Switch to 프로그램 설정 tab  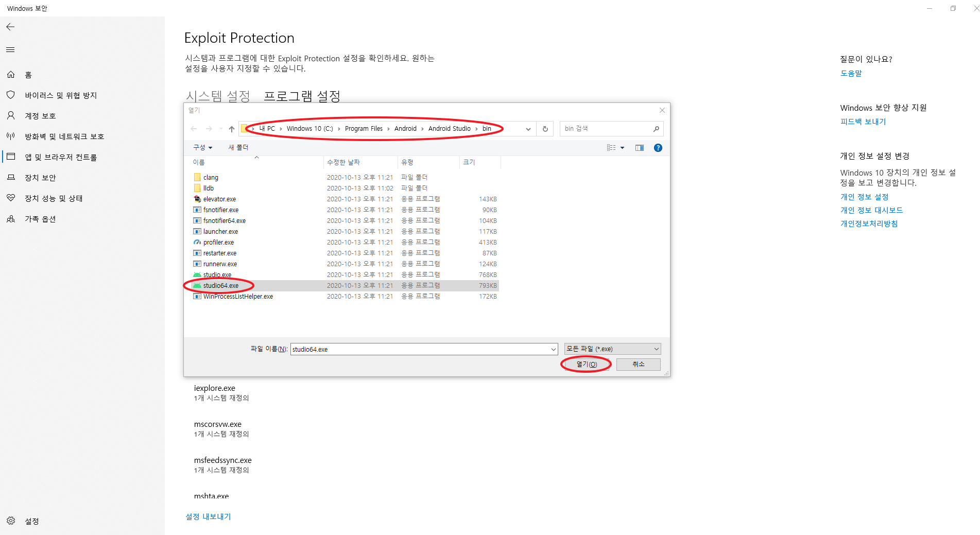point(302,96)
